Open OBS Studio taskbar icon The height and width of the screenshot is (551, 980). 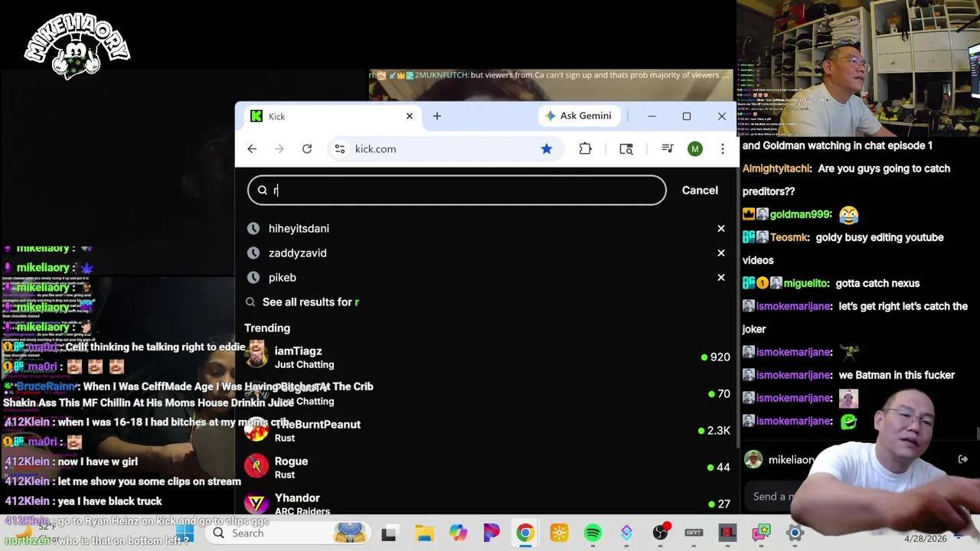click(x=660, y=533)
